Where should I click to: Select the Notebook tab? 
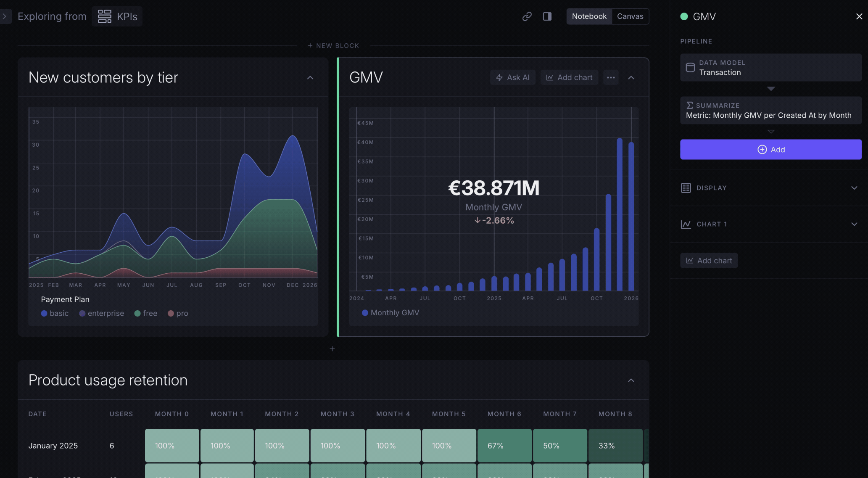pos(589,16)
